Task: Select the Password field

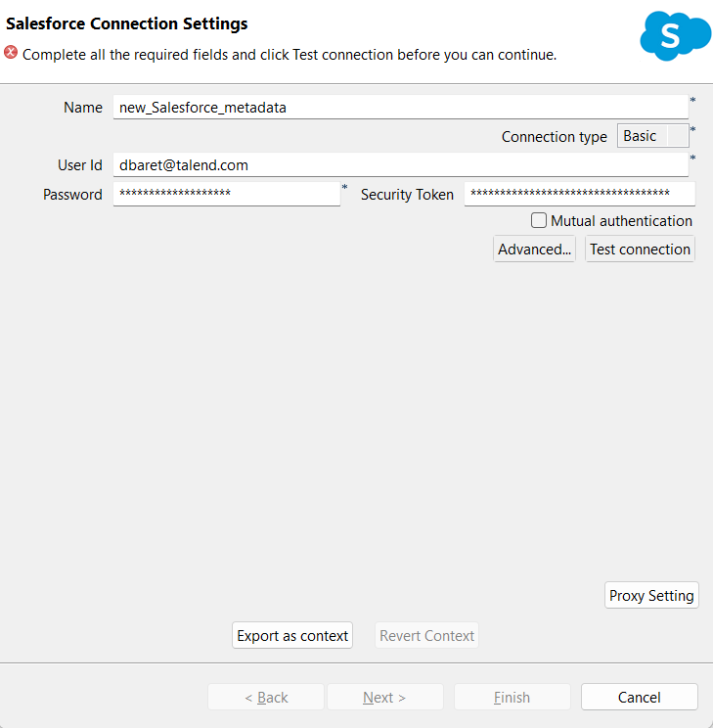Action: 227,194
